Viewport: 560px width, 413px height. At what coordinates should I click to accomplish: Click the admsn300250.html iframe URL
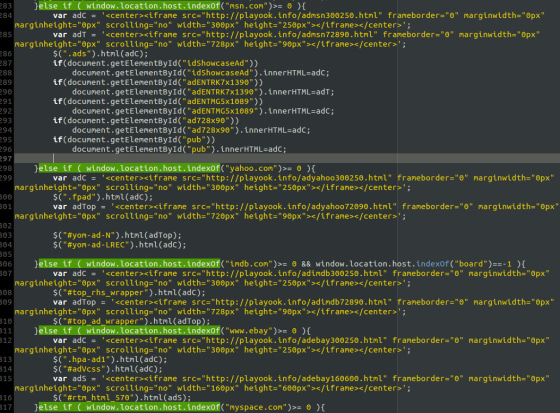pyautogui.click(x=292, y=16)
